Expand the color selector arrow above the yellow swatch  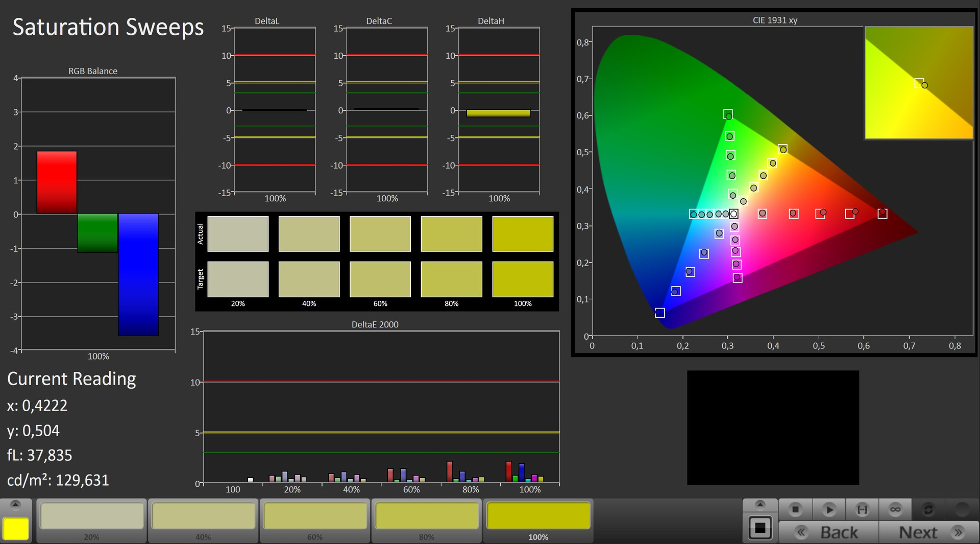pyautogui.click(x=15, y=505)
